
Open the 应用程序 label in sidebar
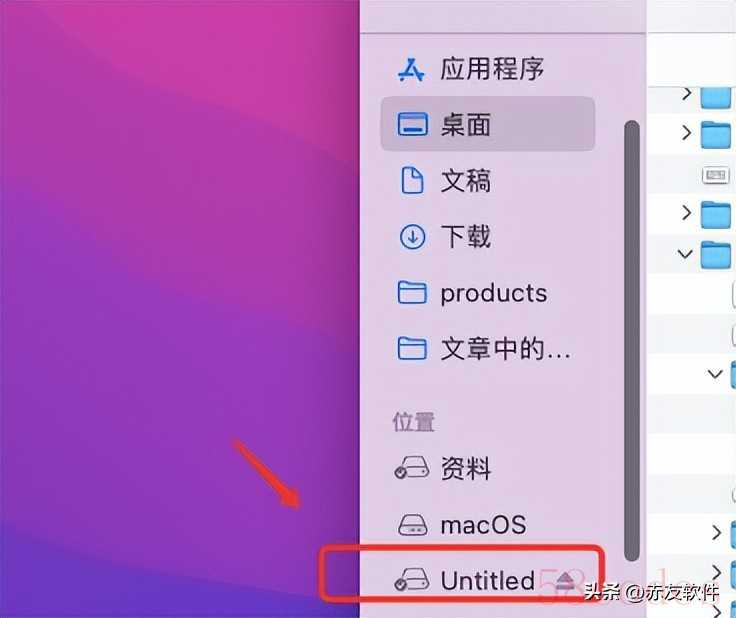491,69
